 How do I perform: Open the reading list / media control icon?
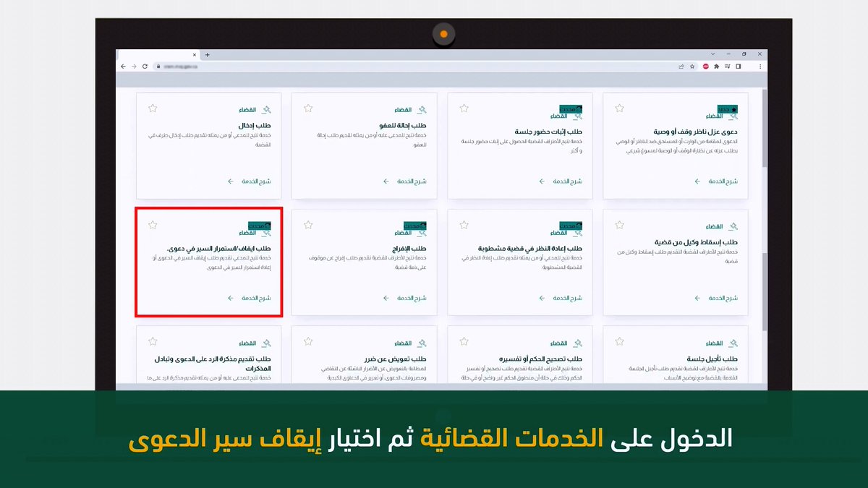pos(727,66)
